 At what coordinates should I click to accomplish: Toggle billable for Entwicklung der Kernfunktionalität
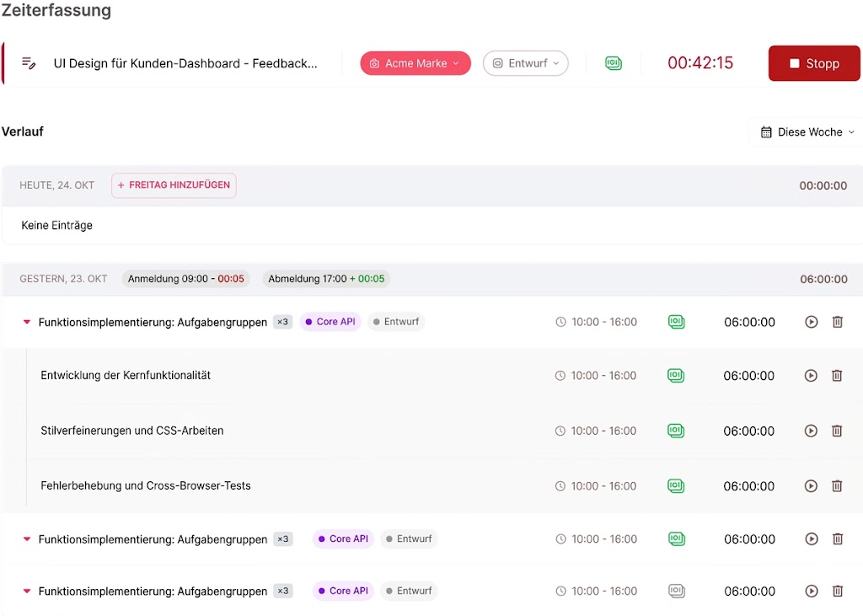(x=676, y=376)
